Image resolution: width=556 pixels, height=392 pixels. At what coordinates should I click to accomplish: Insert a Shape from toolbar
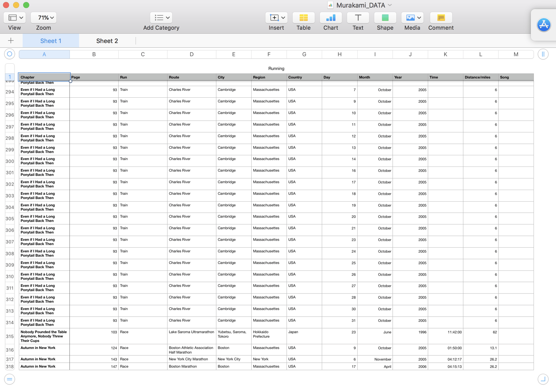pyautogui.click(x=385, y=18)
